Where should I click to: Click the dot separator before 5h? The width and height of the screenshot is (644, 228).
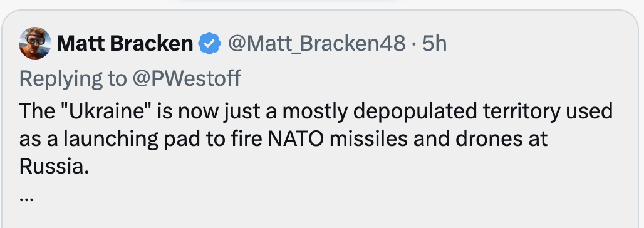pyautogui.click(x=415, y=44)
